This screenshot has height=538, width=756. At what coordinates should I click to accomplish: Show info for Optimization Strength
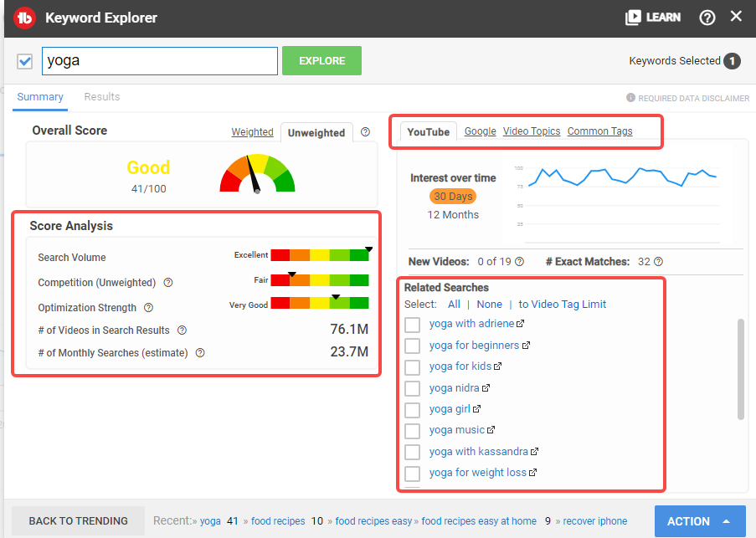(x=149, y=307)
